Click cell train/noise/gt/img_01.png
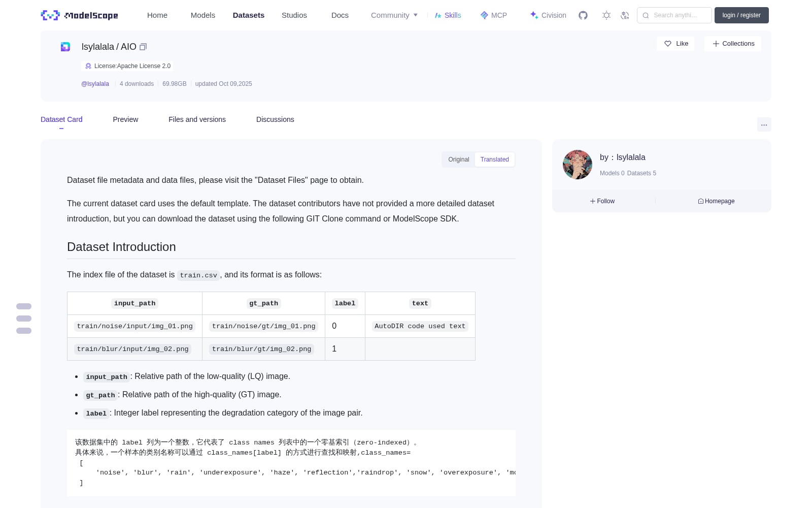Image resolution: width=812 pixels, height=508 pixels. (x=264, y=326)
